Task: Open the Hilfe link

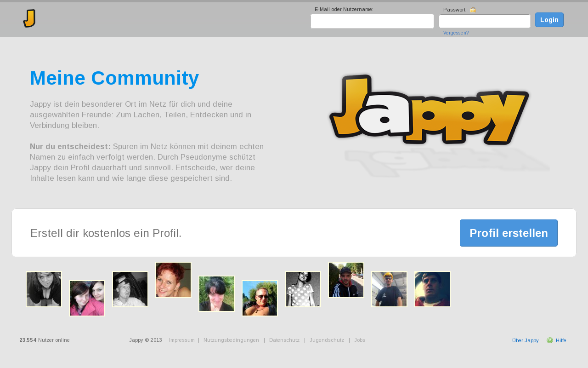Action: pyautogui.click(x=561, y=340)
